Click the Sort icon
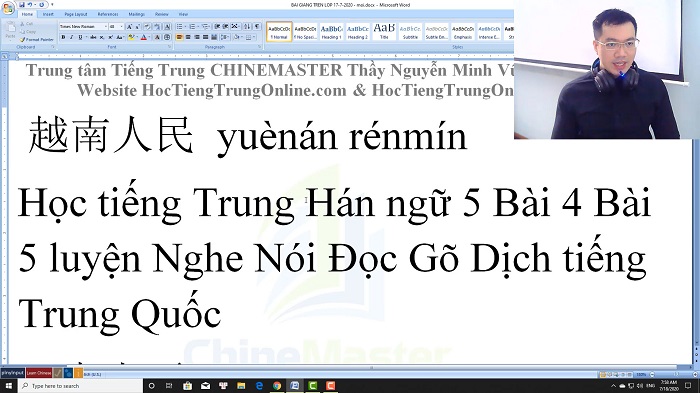Image resolution: width=700 pixels, height=393 pixels. coord(247,27)
